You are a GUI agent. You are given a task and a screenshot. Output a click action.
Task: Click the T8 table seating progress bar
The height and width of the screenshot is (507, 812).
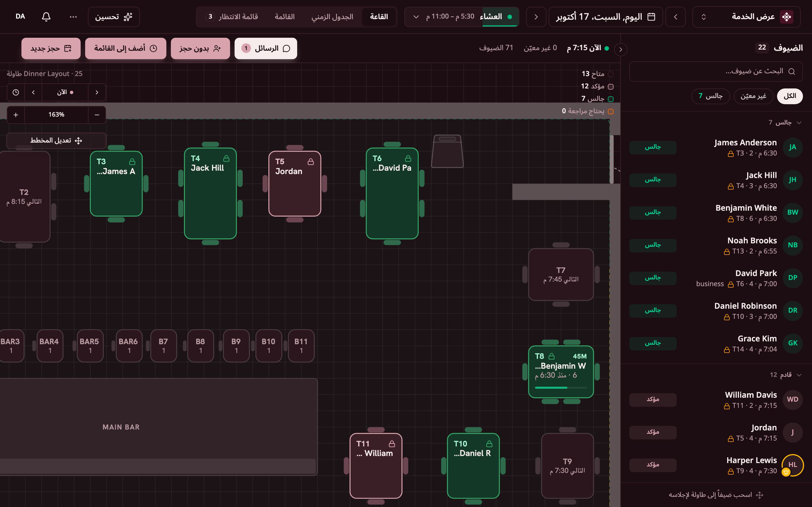click(x=561, y=388)
